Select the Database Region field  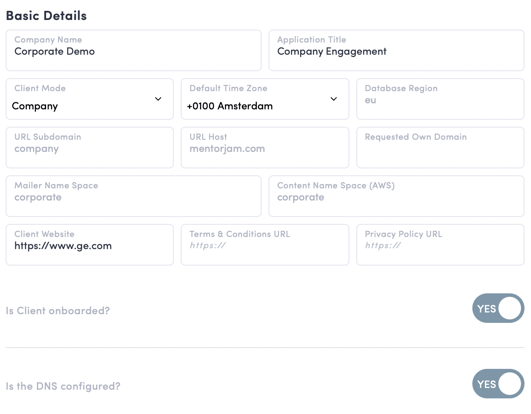440,99
